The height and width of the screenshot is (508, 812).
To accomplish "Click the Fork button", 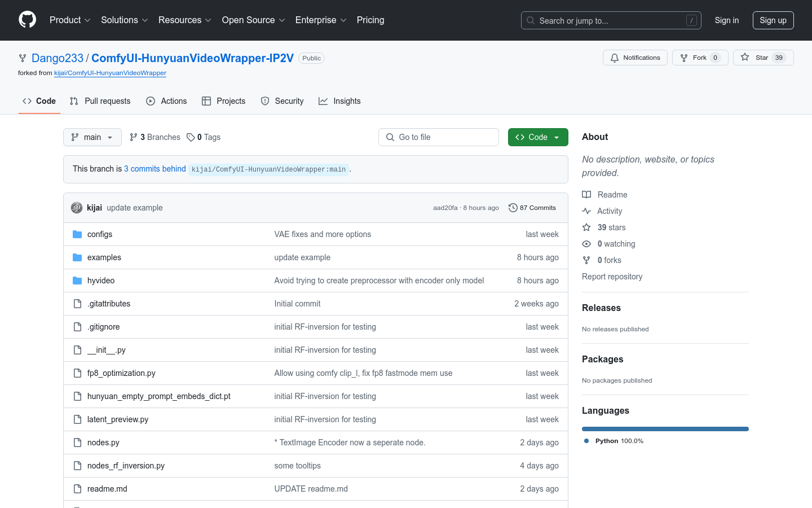I will pos(700,58).
